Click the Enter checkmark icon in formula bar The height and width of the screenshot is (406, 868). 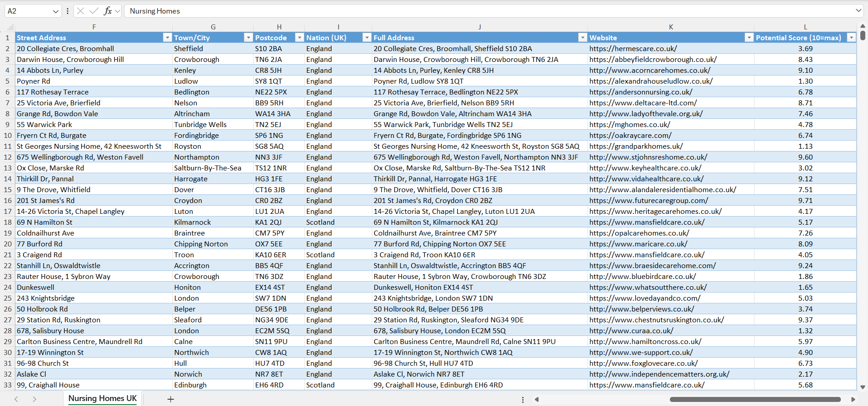pyautogui.click(x=94, y=11)
